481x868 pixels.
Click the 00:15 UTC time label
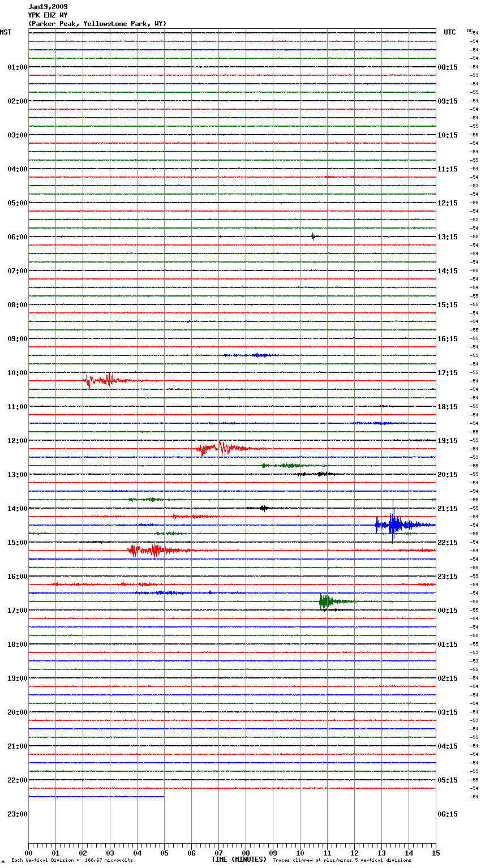[448, 611]
